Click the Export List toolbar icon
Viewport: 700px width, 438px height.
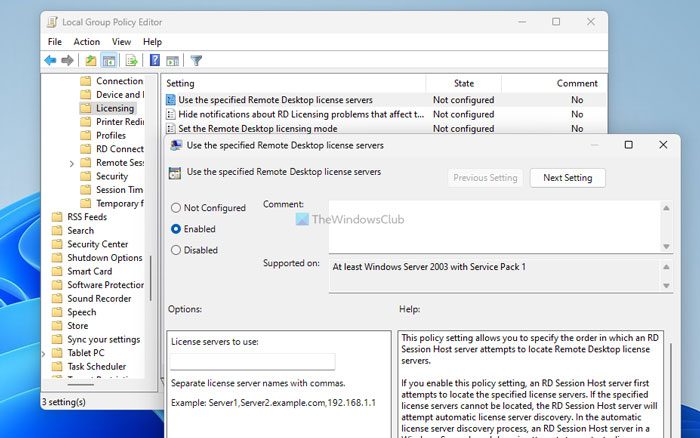131,60
